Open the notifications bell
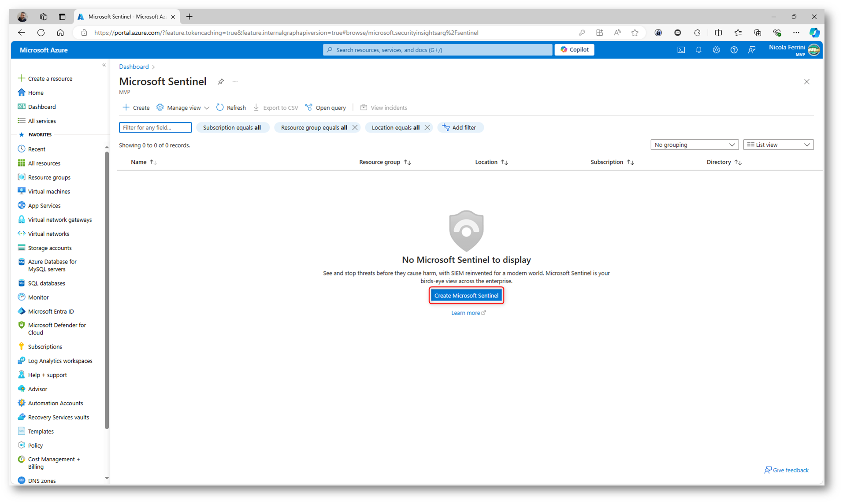Image resolution: width=843 pixels, height=504 pixels. (698, 50)
